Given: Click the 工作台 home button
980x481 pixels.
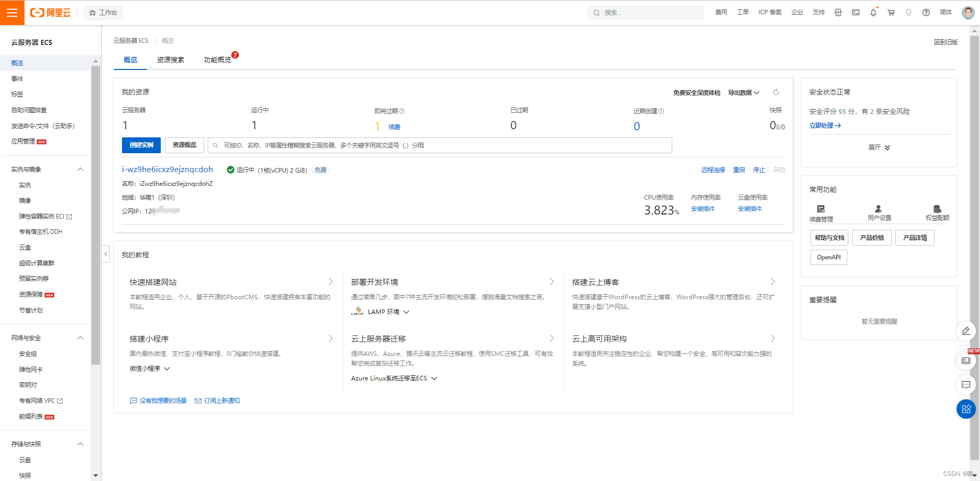Looking at the screenshot, I should [x=103, y=12].
